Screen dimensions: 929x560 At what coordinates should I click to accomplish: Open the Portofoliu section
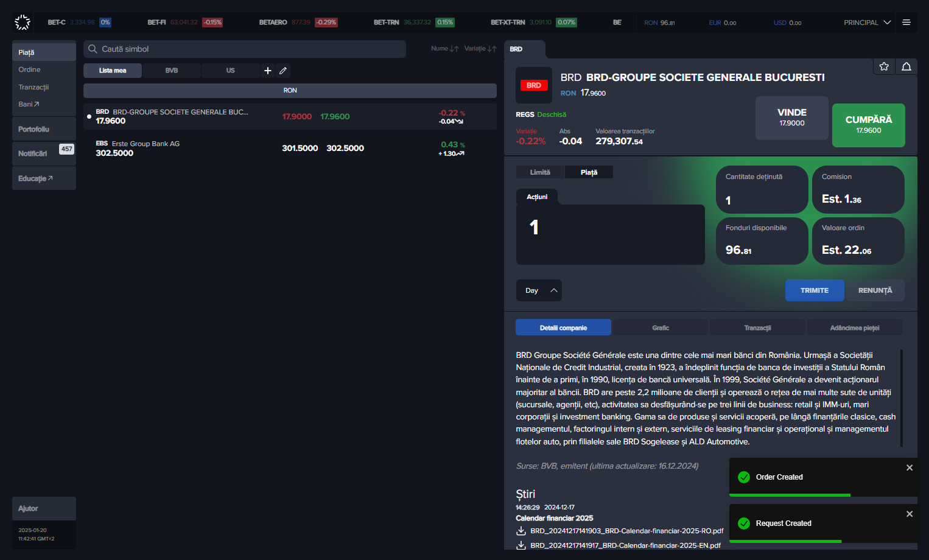click(44, 129)
